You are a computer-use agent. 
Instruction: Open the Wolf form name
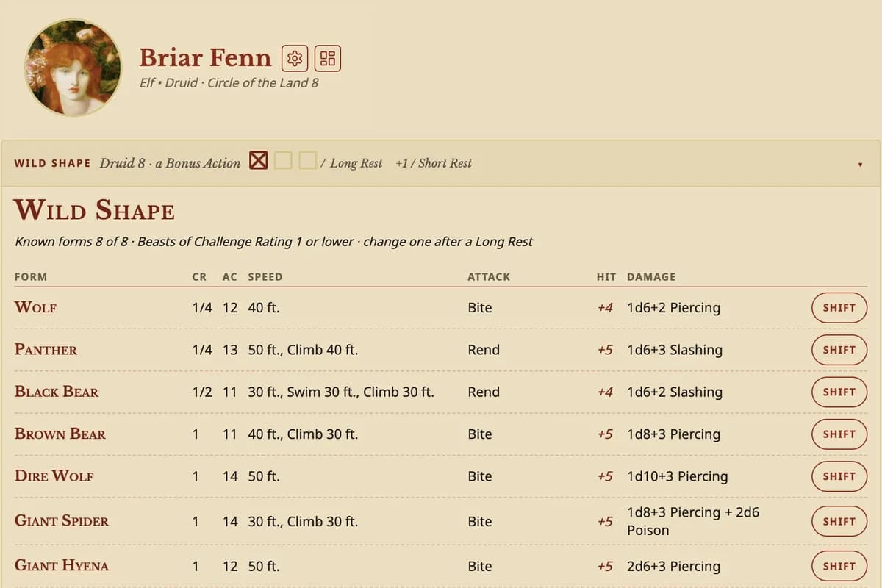(x=35, y=307)
